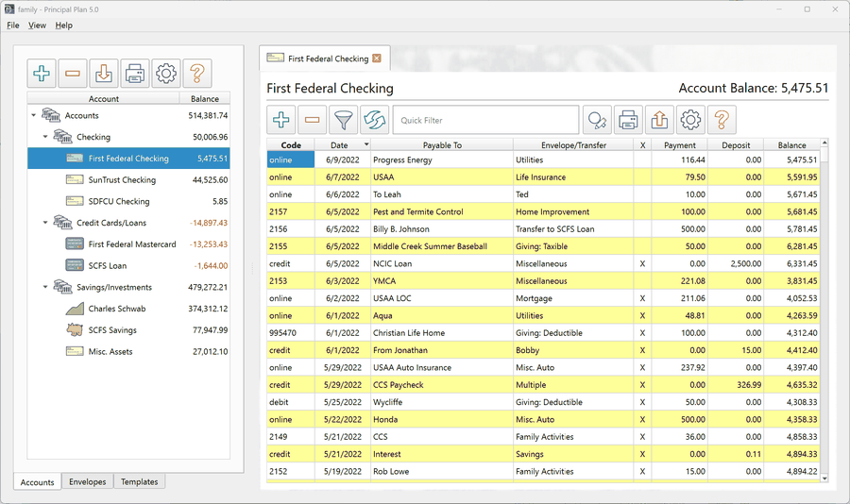Click the add account plus icon in sidebar
Image resolution: width=850 pixels, height=504 pixels.
coord(42,74)
